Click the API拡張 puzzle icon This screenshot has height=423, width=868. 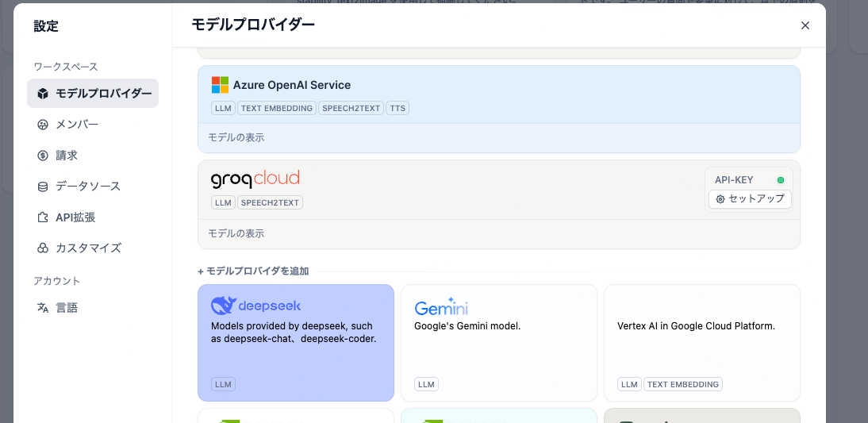coord(43,217)
